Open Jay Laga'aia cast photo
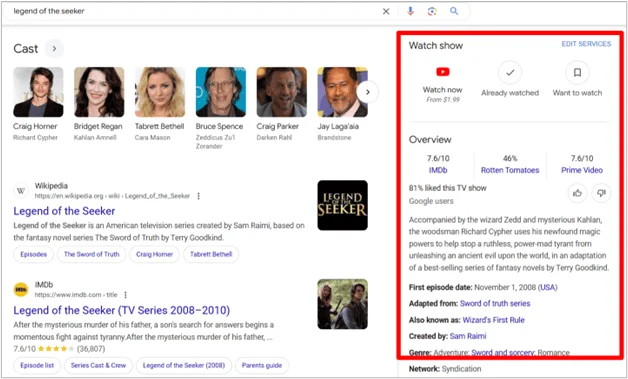The height and width of the screenshot is (379, 628). (x=342, y=92)
